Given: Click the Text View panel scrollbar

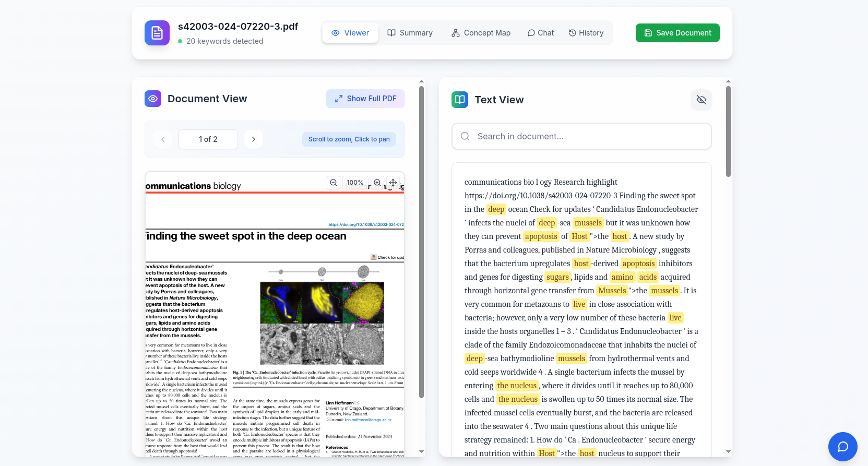Looking at the screenshot, I should (x=728, y=132).
